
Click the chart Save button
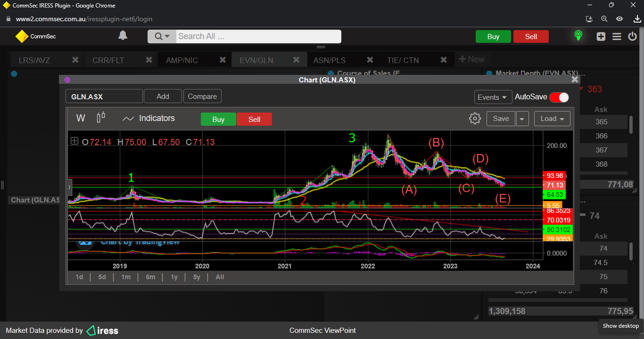(x=501, y=119)
